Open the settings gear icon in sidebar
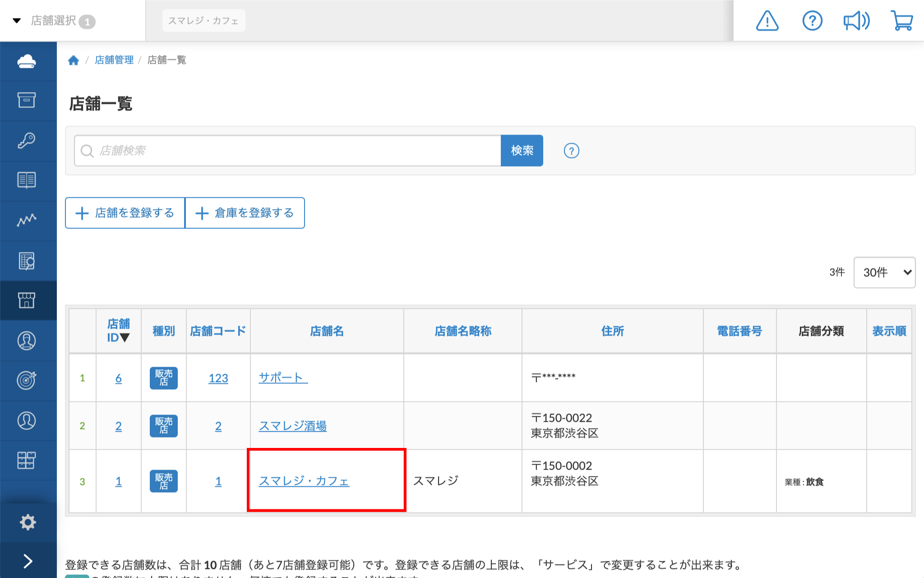 28,522
